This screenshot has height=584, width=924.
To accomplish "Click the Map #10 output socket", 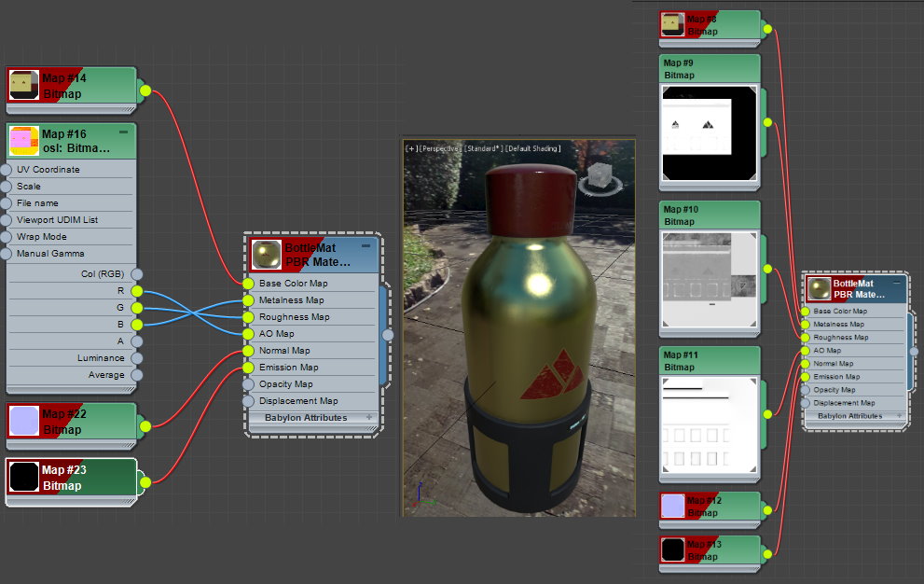I will [767, 269].
